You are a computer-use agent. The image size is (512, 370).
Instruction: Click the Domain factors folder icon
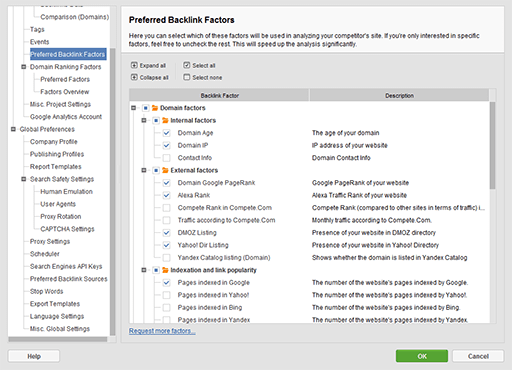click(155, 108)
